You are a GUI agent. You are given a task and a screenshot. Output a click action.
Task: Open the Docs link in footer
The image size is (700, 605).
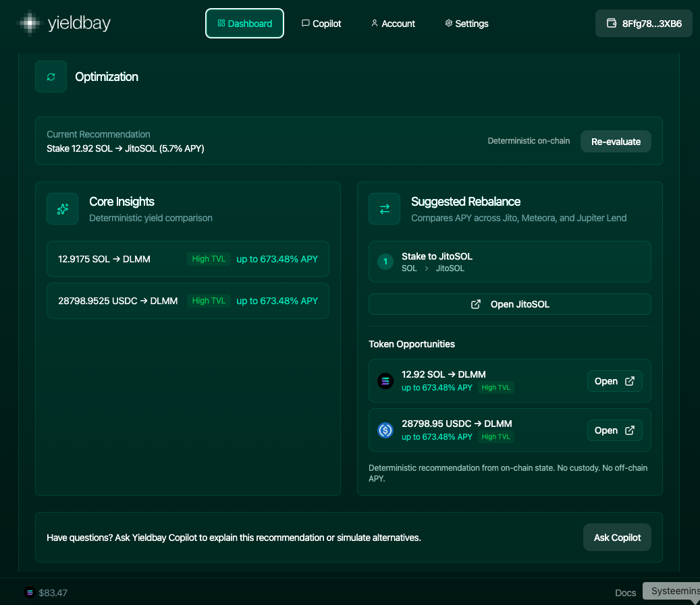[625, 593]
